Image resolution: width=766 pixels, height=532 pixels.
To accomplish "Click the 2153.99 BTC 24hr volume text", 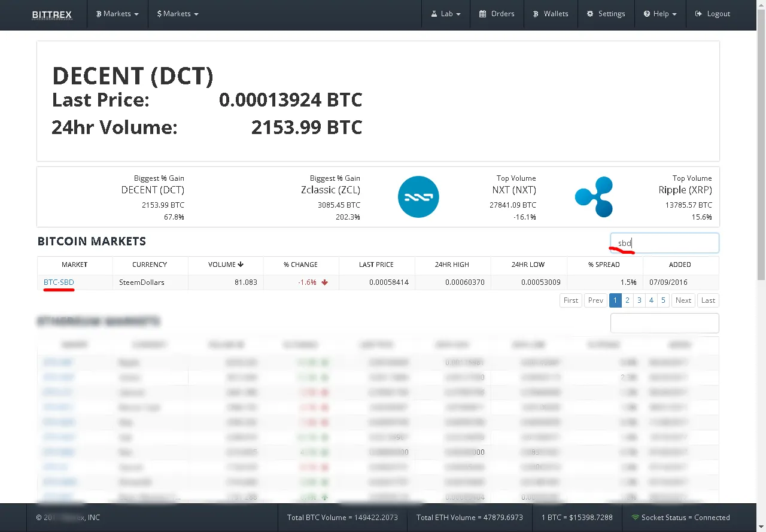I will (306, 127).
